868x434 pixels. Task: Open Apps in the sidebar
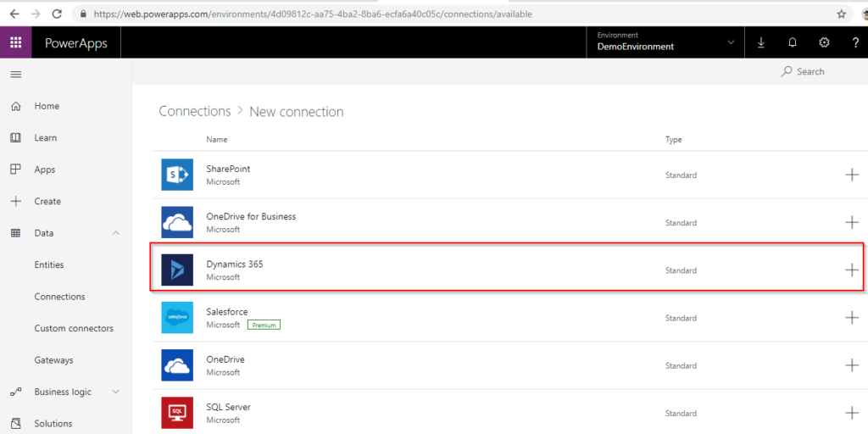point(45,170)
